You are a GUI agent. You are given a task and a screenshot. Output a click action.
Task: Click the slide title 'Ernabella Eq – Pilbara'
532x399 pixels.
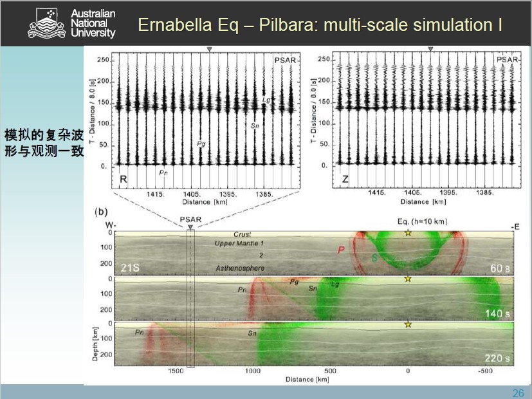pyautogui.click(x=320, y=25)
